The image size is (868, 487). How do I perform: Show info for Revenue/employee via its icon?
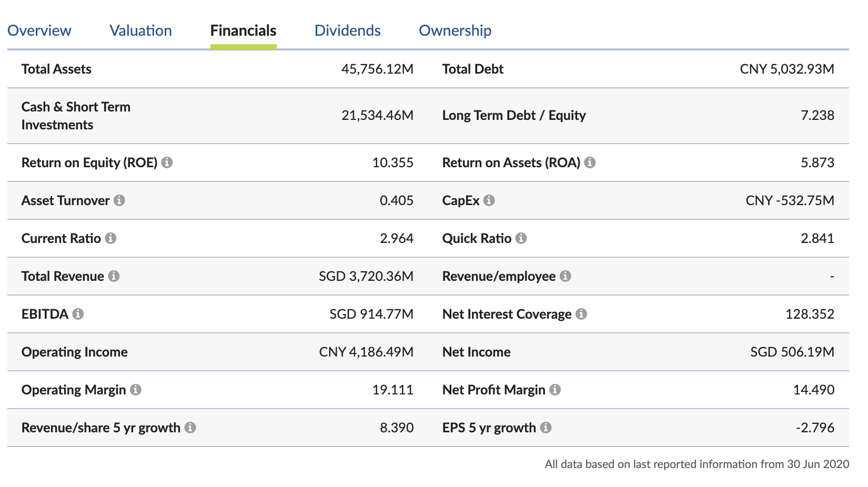click(x=565, y=276)
